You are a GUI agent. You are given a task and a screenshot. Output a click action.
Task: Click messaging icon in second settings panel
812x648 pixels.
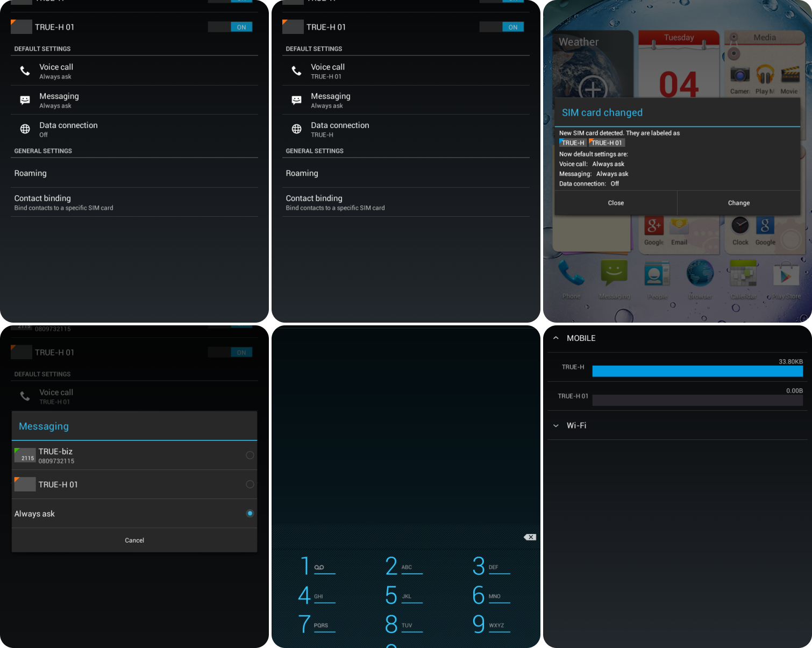pyautogui.click(x=296, y=100)
